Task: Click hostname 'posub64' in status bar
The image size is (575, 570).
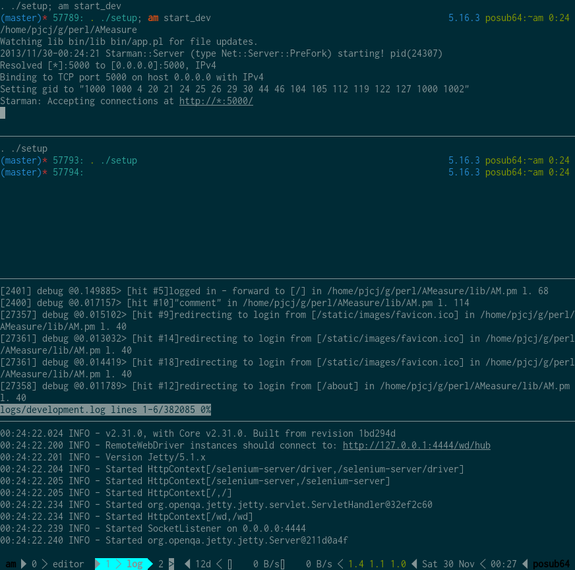Action: pos(551,564)
